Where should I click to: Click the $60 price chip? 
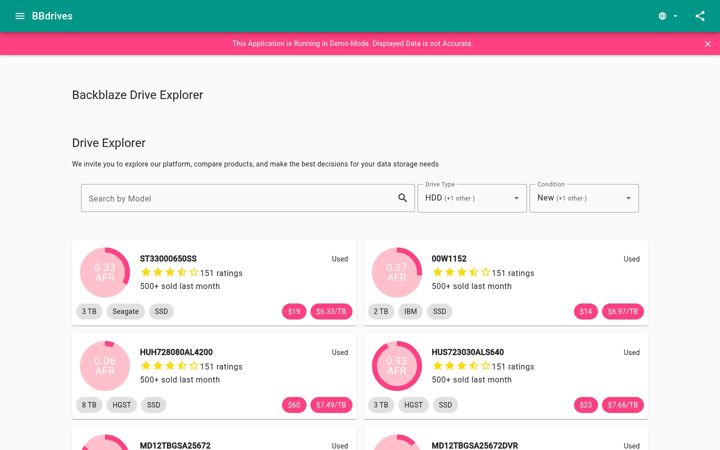(x=294, y=405)
